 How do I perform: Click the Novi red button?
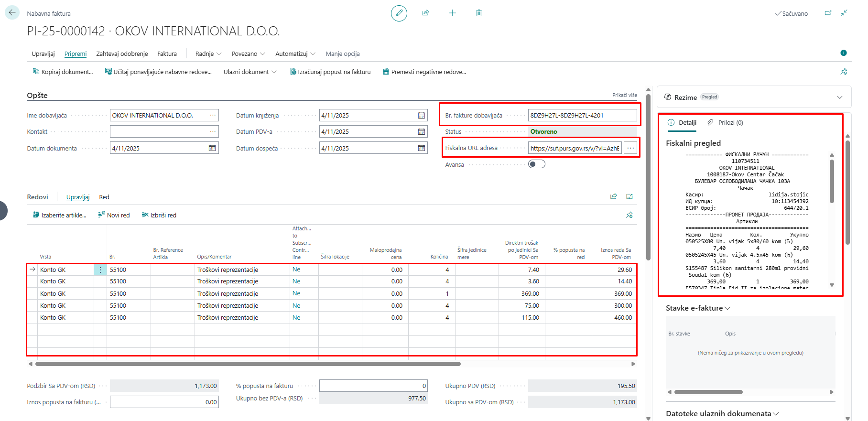(114, 216)
